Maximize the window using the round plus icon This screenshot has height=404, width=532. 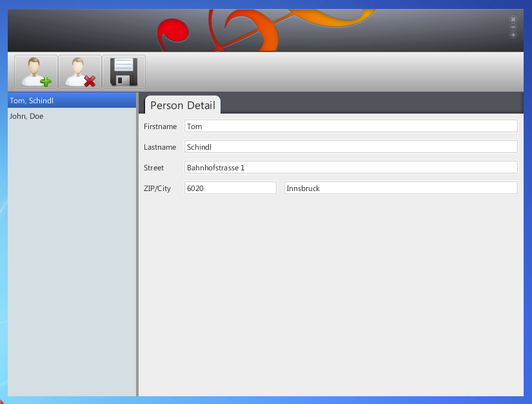click(513, 35)
